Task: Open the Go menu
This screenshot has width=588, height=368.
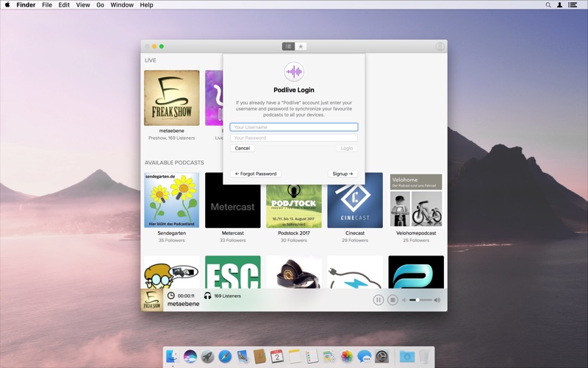Action: [x=100, y=5]
